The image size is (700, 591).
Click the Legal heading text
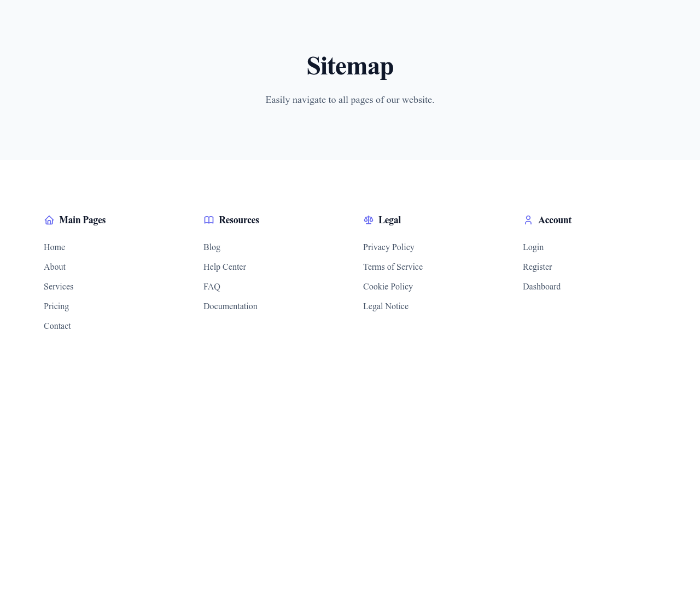tap(389, 220)
